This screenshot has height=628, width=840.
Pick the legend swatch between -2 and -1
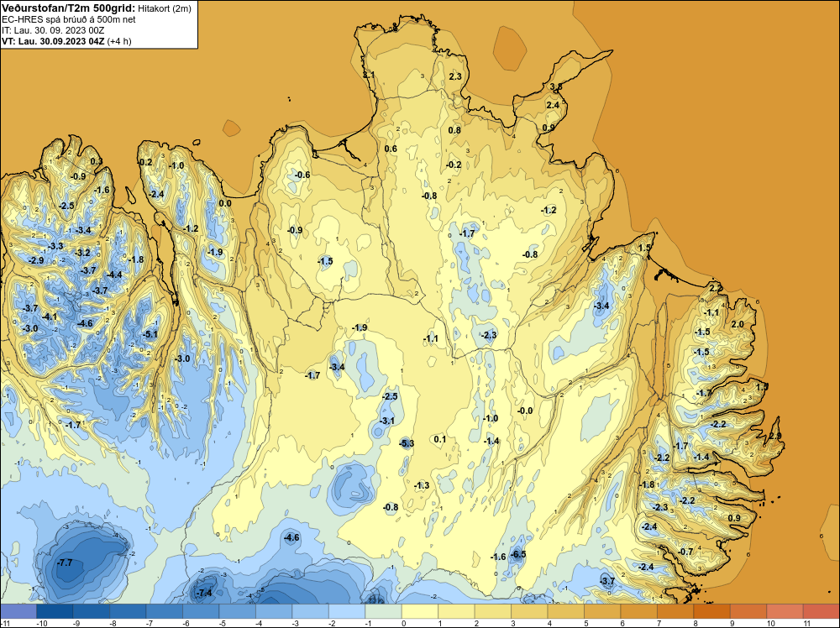[x=347, y=611]
